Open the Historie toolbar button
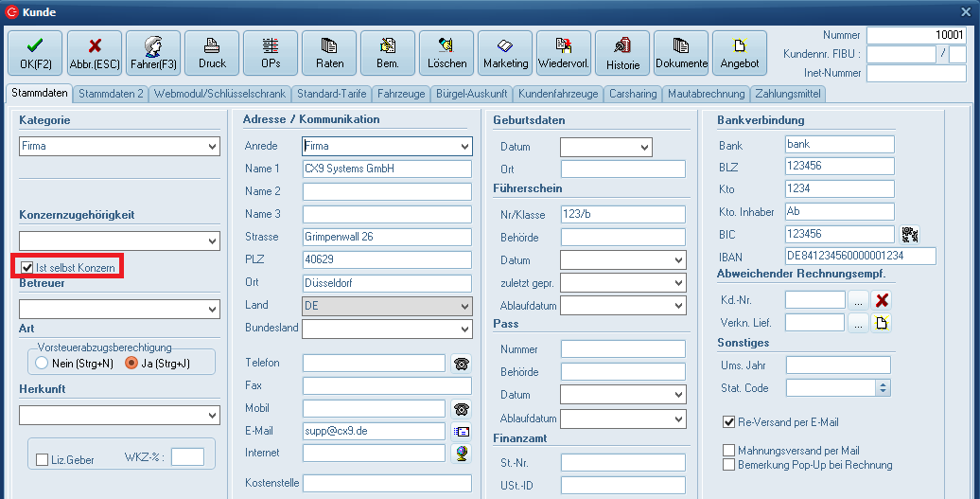 (x=622, y=53)
